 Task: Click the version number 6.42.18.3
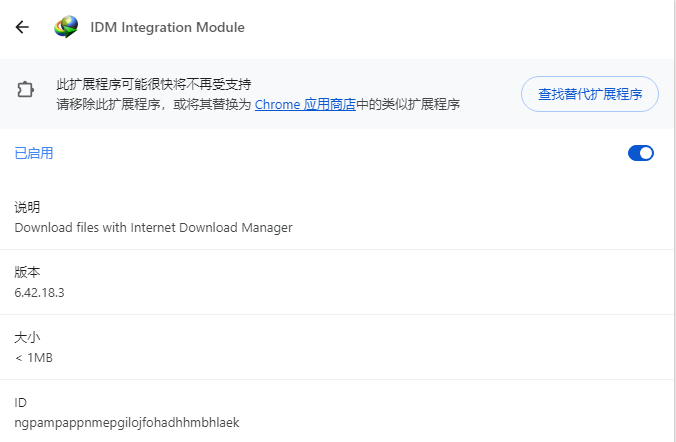pyautogui.click(x=39, y=293)
